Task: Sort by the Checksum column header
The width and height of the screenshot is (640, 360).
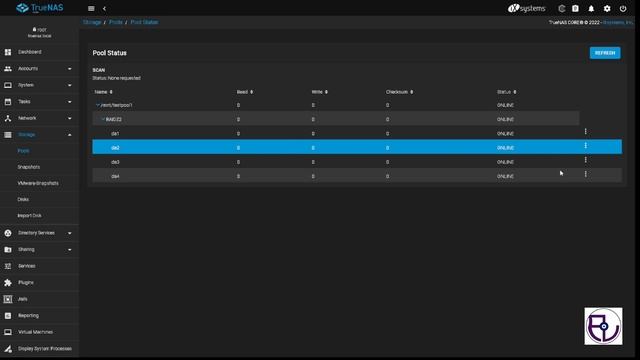Action: click(399, 92)
